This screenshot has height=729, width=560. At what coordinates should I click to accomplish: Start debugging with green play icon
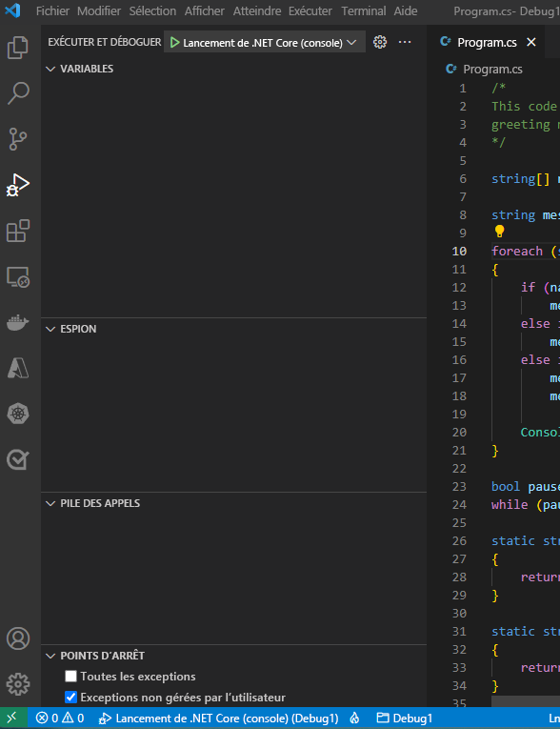point(174,42)
